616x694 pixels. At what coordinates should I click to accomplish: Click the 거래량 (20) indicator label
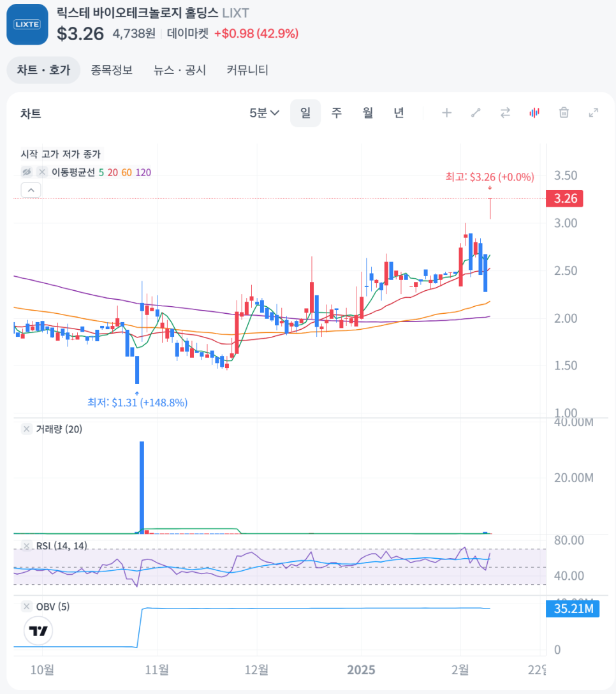[x=59, y=429]
